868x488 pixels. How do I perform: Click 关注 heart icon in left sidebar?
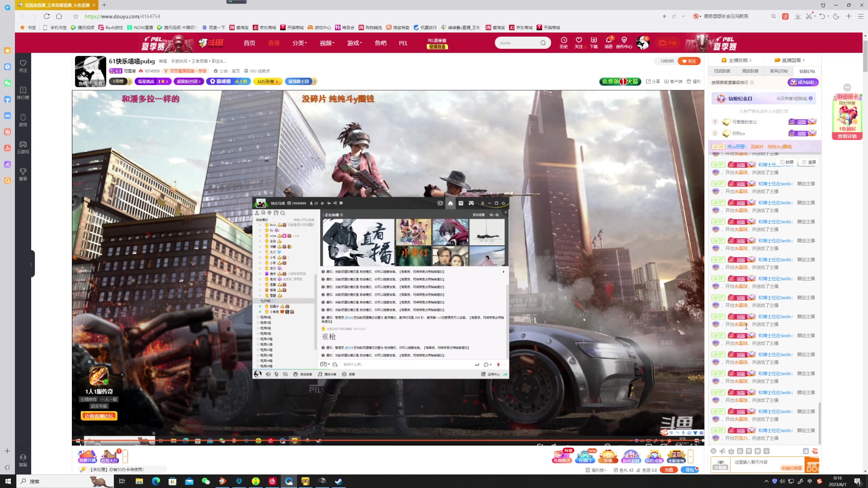(x=23, y=66)
